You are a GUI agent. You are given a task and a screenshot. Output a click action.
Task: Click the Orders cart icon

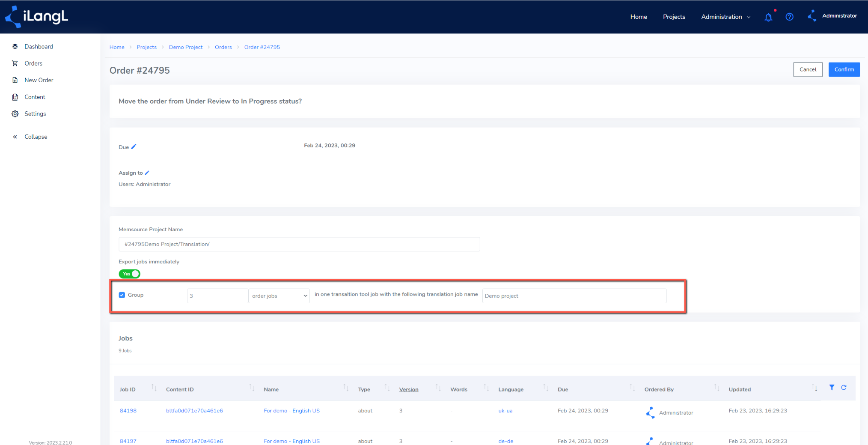click(15, 63)
